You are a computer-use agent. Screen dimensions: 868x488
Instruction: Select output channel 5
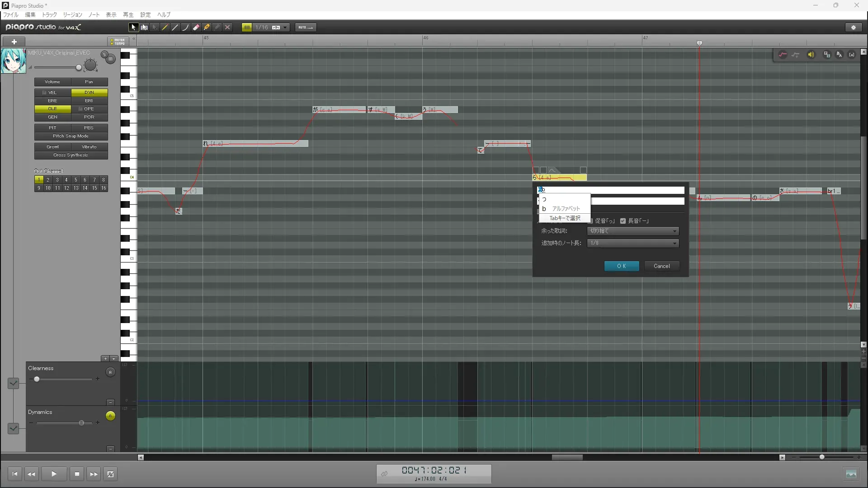[x=75, y=180]
